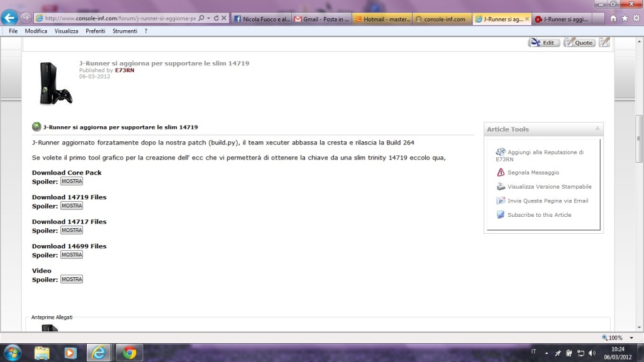Open the Subscribe to this Article link

coord(539,215)
